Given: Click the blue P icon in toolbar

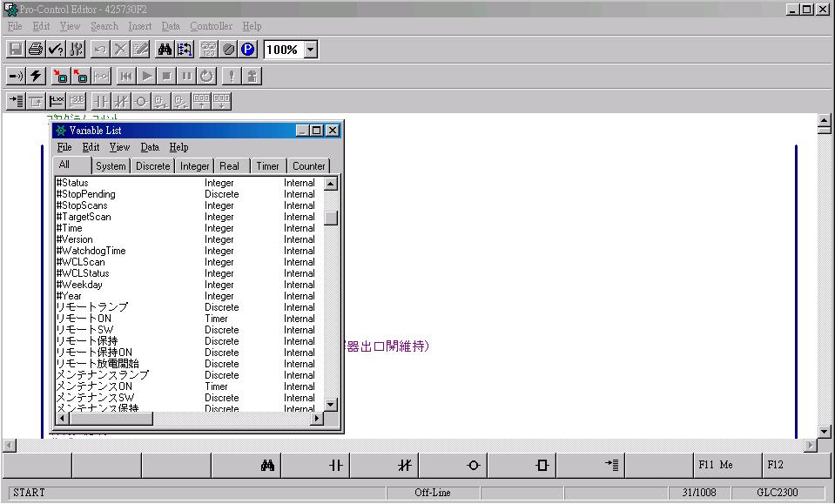Looking at the screenshot, I should [248, 50].
